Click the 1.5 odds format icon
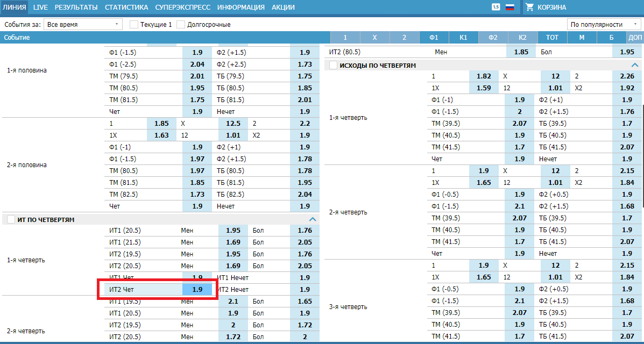This screenshot has height=344, width=644. 496,7
